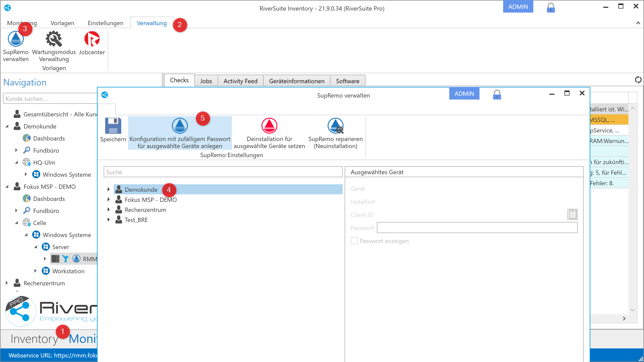This screenshot has width=644, height=362.
Task: Click the server rack icon on RMM row
Action: [55, 259]
